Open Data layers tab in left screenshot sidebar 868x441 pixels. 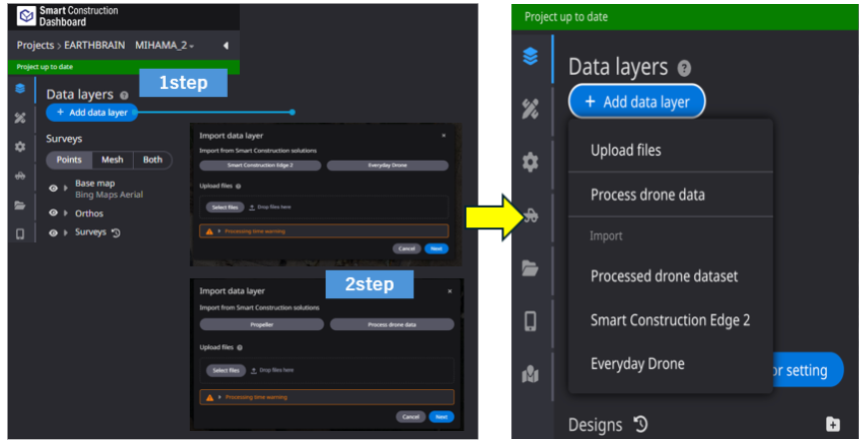pos(21,89)
